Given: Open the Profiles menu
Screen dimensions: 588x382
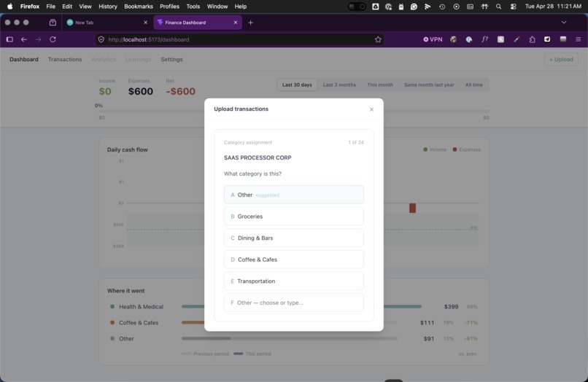Looking at the screenshot, I should pos(169,7).
